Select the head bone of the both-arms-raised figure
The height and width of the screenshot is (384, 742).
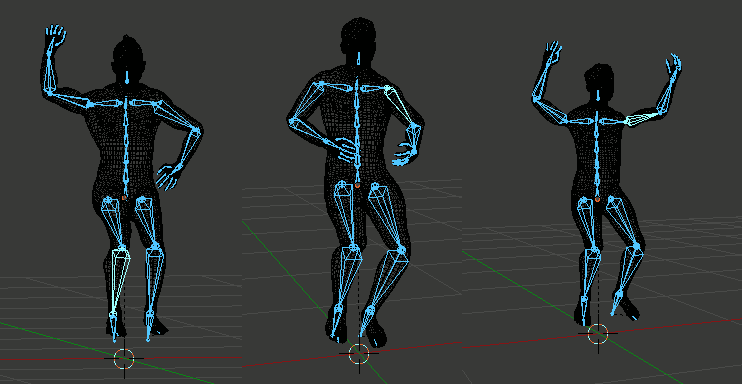[598, 94]
